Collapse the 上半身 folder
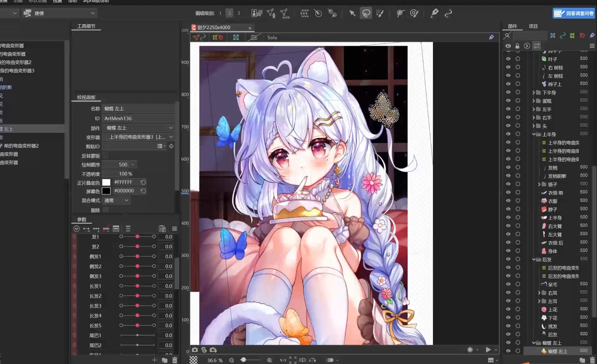Viewport: 597px width, 364px height. point(534,134)
